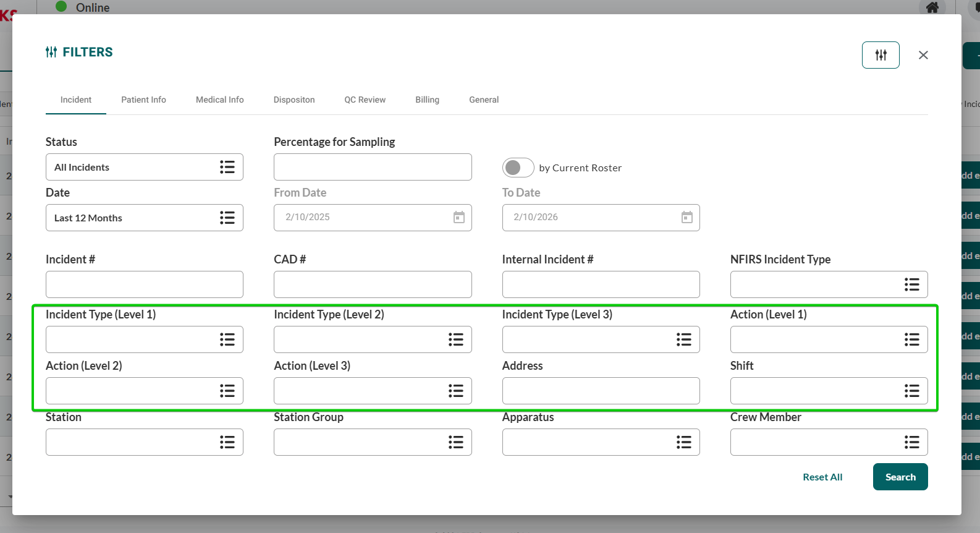Viewport: 980px width, 533px height.
Task: Click the list icon in Status field
Action: click(x=227, y=167)
